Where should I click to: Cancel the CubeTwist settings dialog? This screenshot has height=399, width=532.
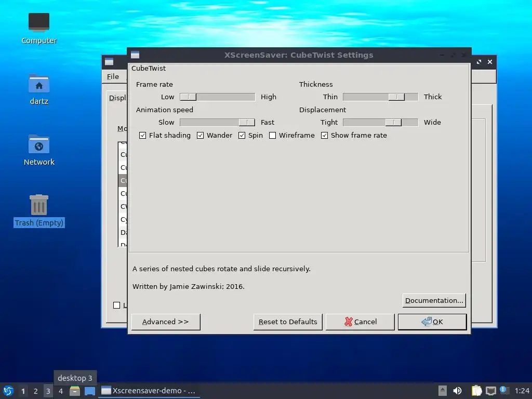pyautogui.click(x=360, y=322)
